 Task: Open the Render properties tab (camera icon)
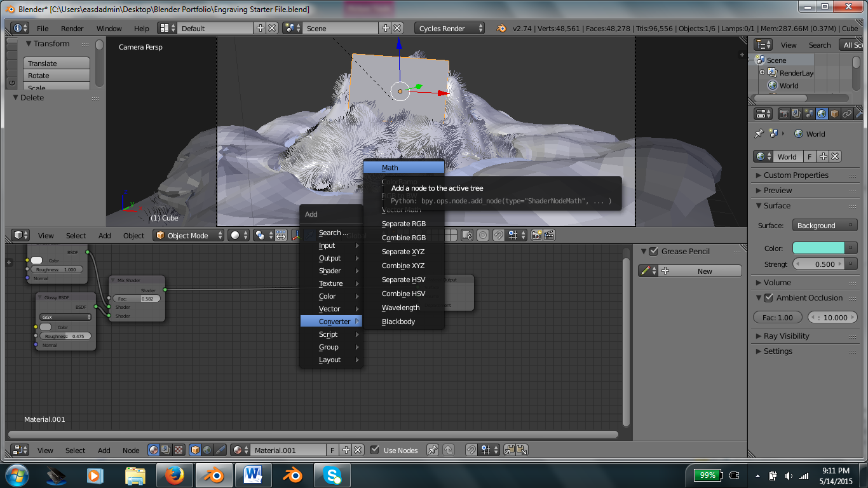click(x=784, y=114)
